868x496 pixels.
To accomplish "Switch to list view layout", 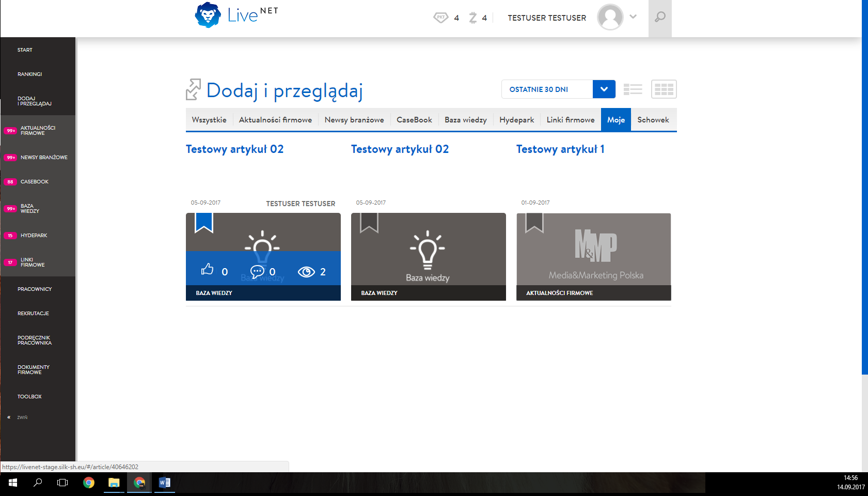I will [633, 89].
